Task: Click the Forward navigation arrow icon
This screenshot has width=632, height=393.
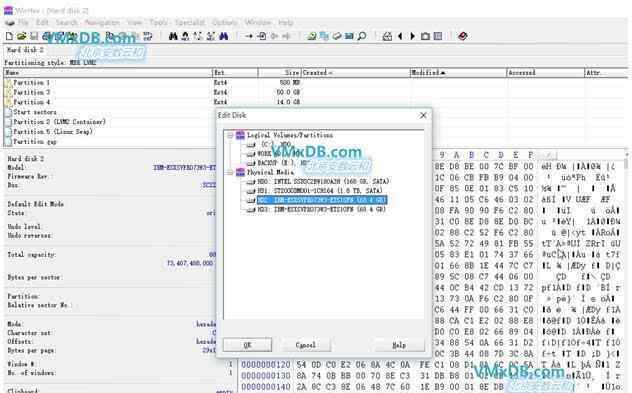Action: (x=412, y=36)
